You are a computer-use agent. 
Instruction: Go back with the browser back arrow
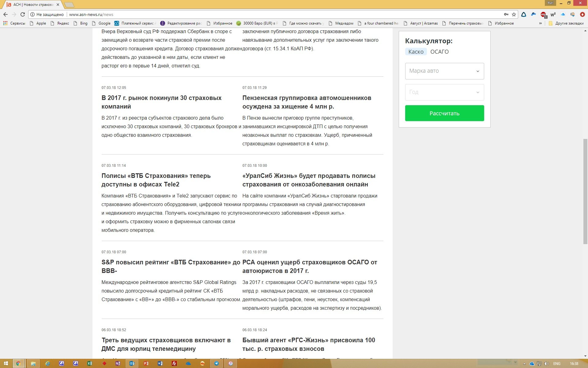(x=6, y=14)
